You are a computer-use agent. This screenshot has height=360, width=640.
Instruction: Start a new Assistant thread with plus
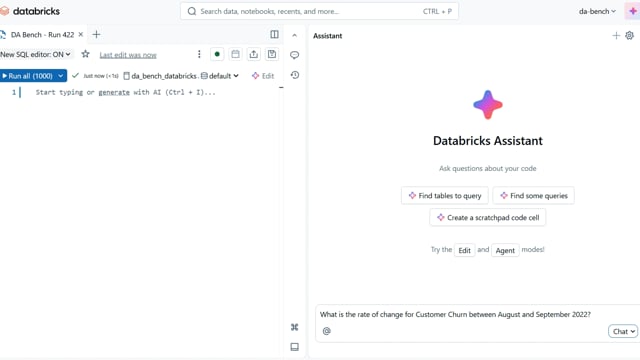tap(616, 36)
